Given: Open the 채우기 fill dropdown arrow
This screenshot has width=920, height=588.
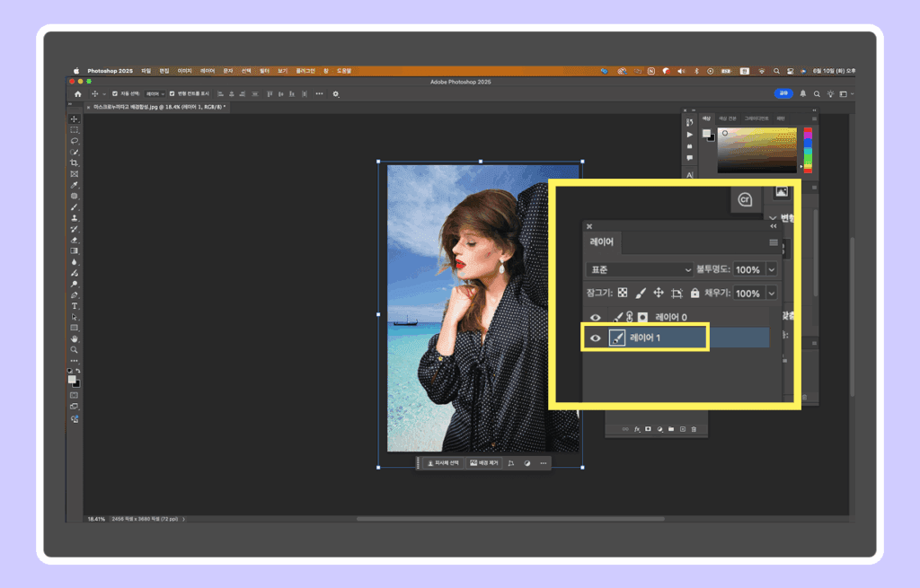Looking at the screenshot, I should (x=772, y=294).
